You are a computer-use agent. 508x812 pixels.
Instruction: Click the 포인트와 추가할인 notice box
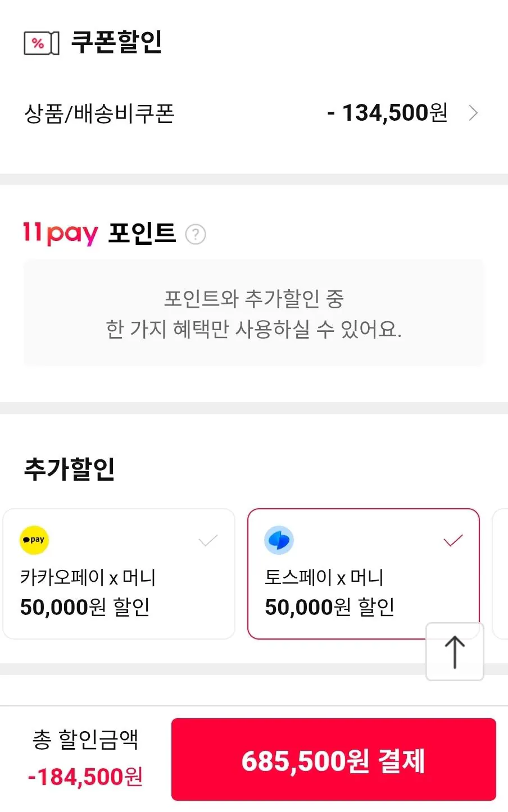click(x=254, y=313)
